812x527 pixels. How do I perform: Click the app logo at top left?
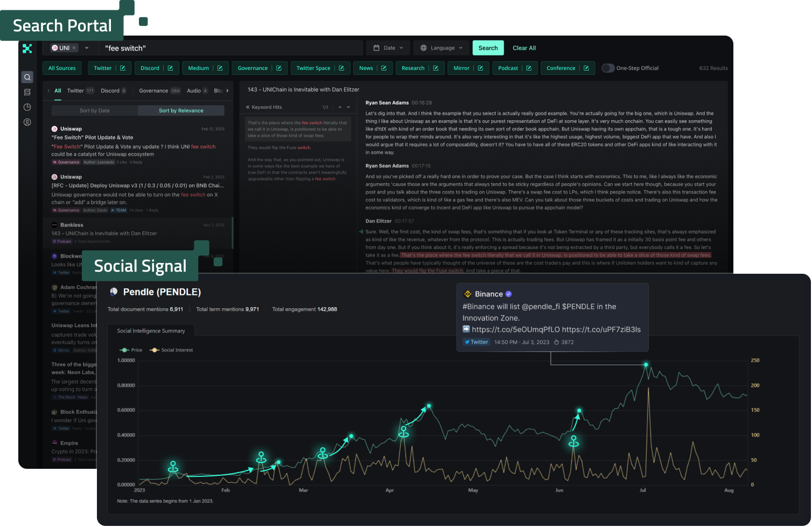[x=27, y=48]
